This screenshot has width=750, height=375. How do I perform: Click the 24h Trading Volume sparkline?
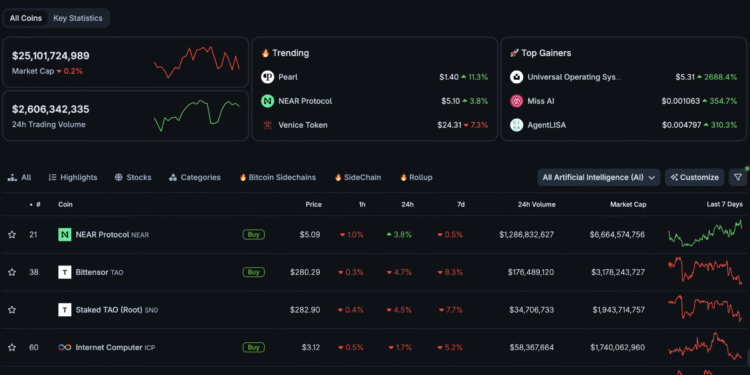click(x=197, y=116)
